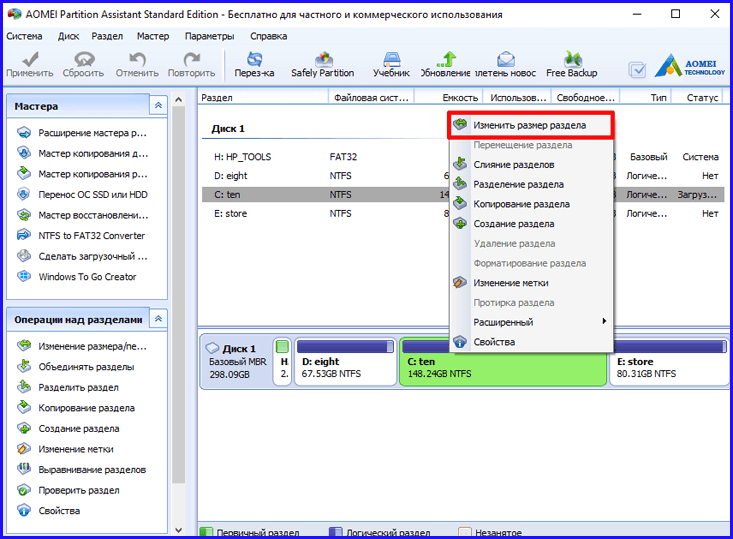Sort by the Файловая система column header

click(x=371, y=97)
